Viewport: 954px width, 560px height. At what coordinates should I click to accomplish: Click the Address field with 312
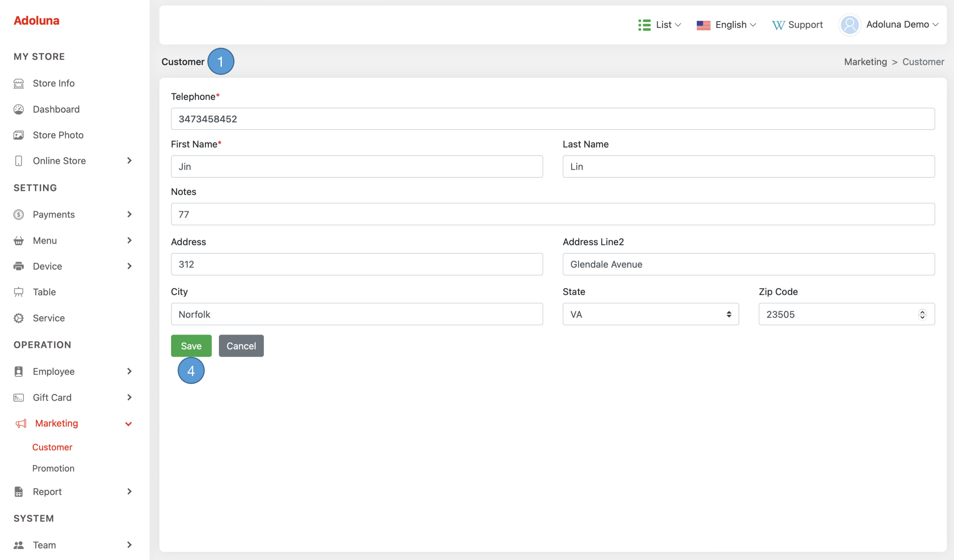(x=357, y=264)
